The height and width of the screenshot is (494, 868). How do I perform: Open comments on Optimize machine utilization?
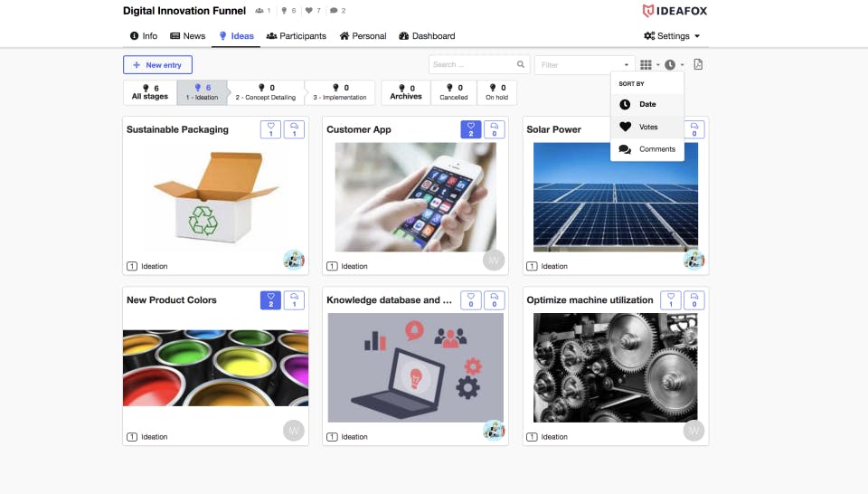pos(694,300)
